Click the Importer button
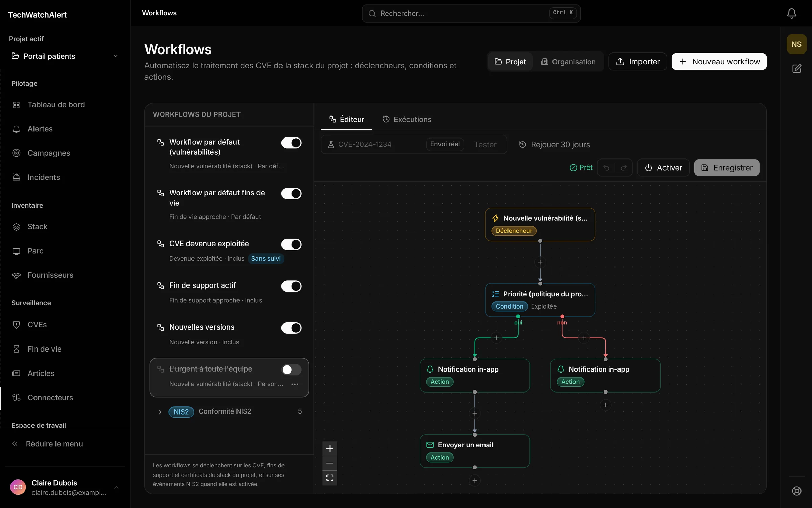The image size is (812, 508). coord(637,62)
